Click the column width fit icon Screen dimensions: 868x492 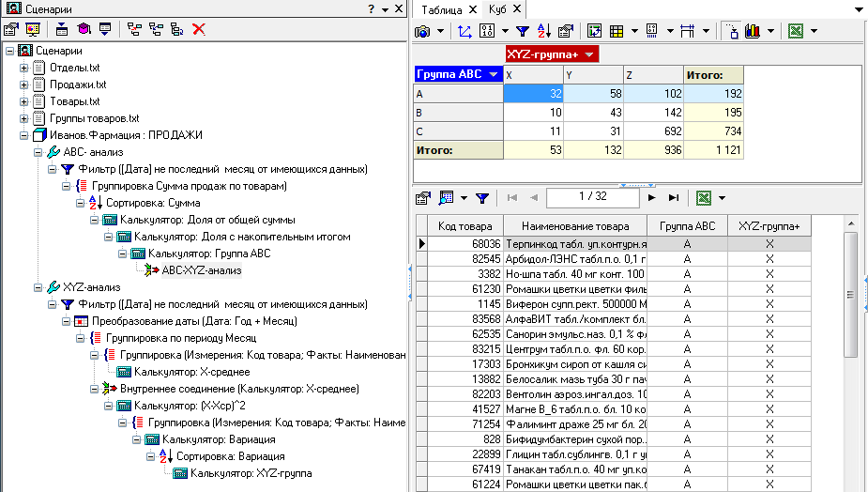(x=688, y=31)
